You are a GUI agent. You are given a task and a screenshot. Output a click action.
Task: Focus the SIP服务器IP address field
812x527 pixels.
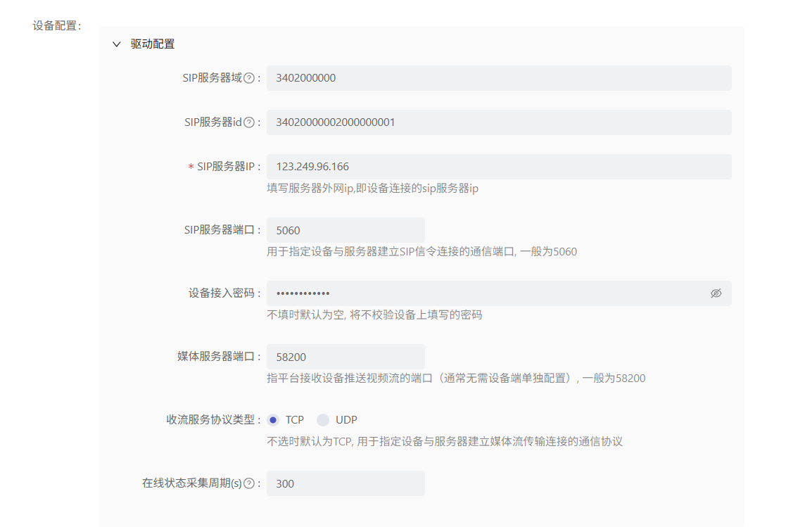click(x=498, y=167)
